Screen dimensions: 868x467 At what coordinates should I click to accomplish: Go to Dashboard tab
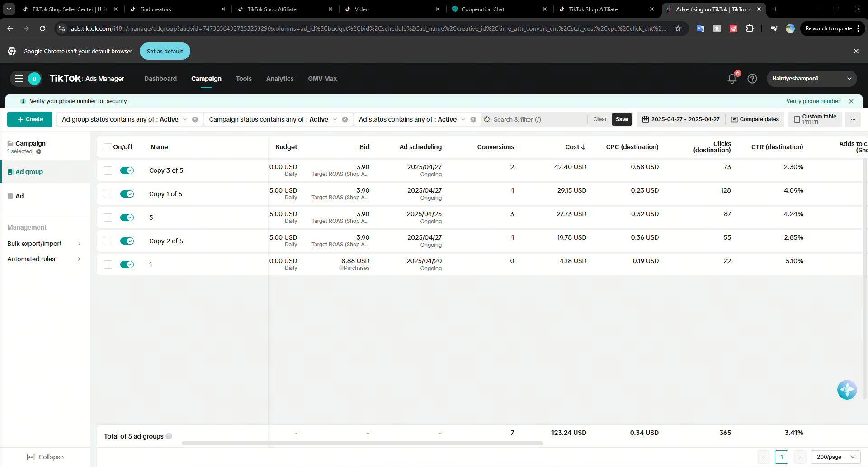160,79
